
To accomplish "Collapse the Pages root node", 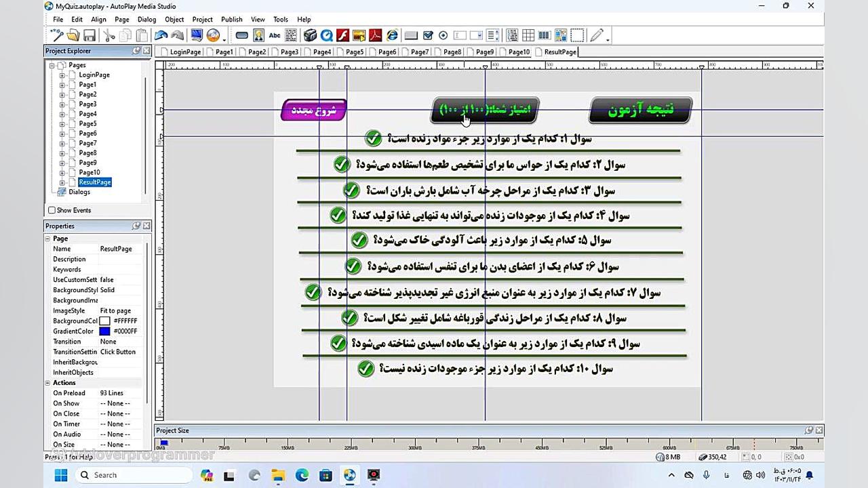I will pyautogui.click(x=52, y=66).
